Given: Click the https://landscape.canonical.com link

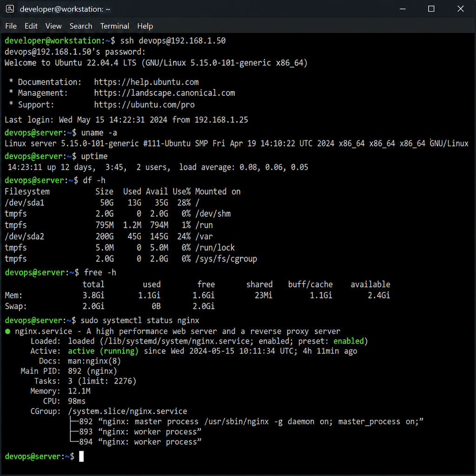Looking at the screenshot, I should [x=165, y=93].
